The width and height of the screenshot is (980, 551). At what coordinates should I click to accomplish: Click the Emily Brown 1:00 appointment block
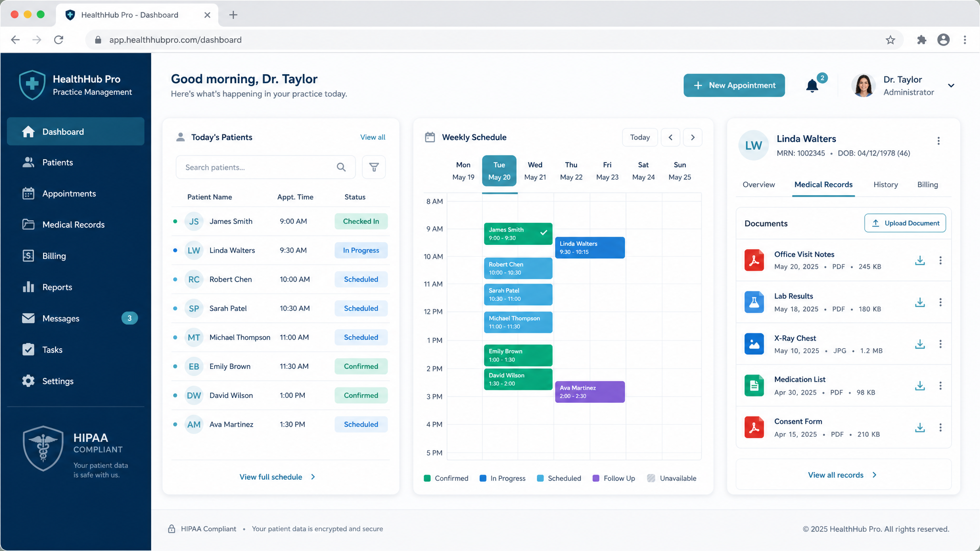click(518, 355)
